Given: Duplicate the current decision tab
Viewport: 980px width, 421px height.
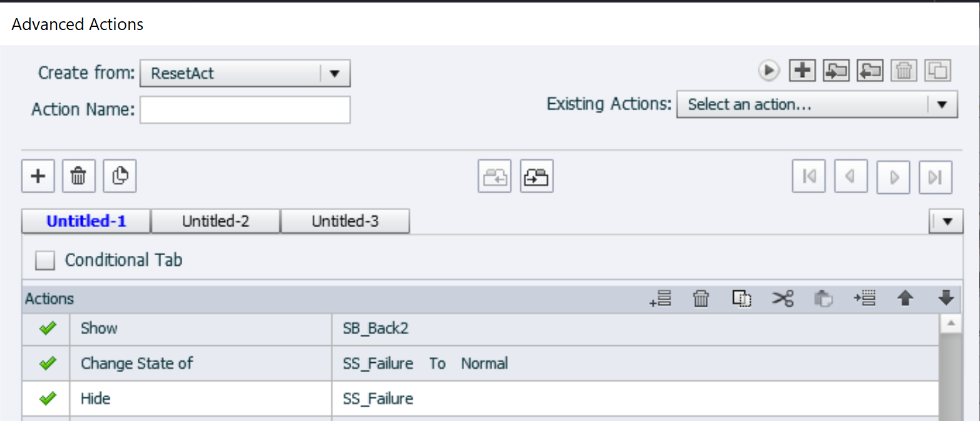Looking at the screenshot, I should click(120, 176).
